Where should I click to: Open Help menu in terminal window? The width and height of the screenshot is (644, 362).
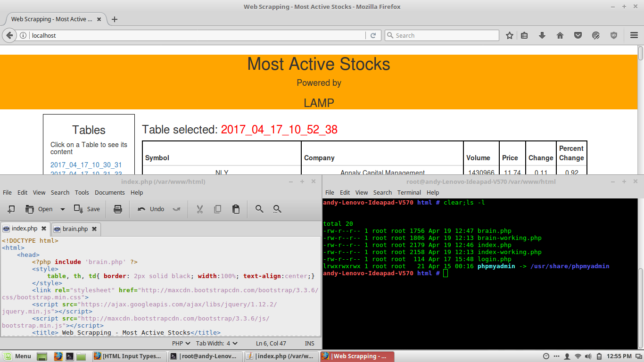pyautogui.click(x=432, y=192)
